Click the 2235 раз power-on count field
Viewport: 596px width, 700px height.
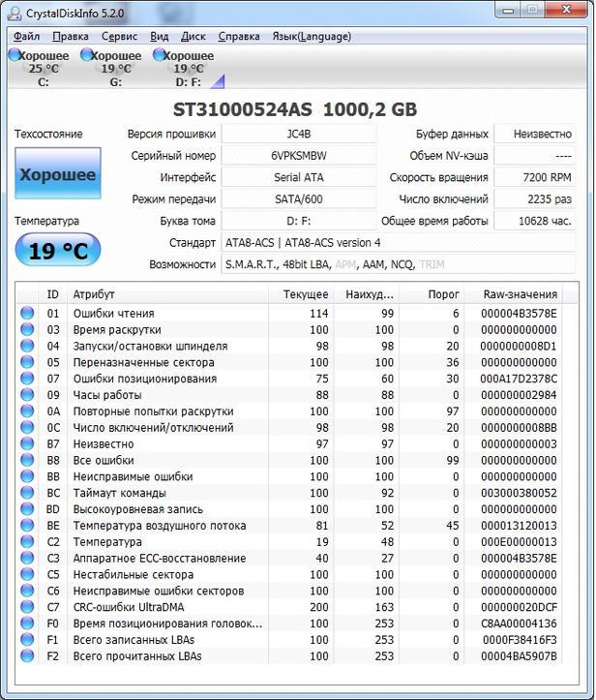534,199
